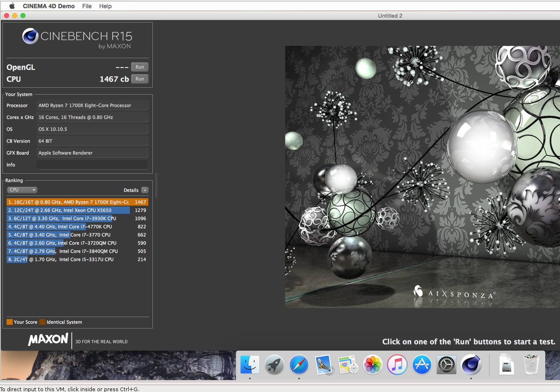The width and height of the screenshot is (560, 392).
Task: Click the 'Apple Software Renderer' GFX field
Action: click(93, 153)
